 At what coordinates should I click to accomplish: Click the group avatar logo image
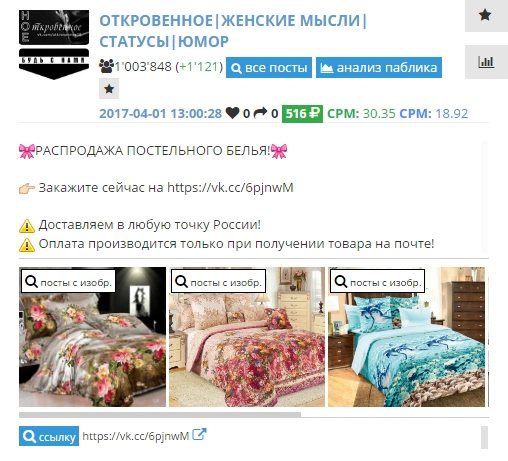(54, 45)
